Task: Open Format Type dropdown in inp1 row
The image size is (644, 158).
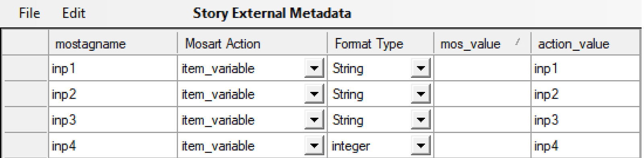Action: (x=421, y=68)
